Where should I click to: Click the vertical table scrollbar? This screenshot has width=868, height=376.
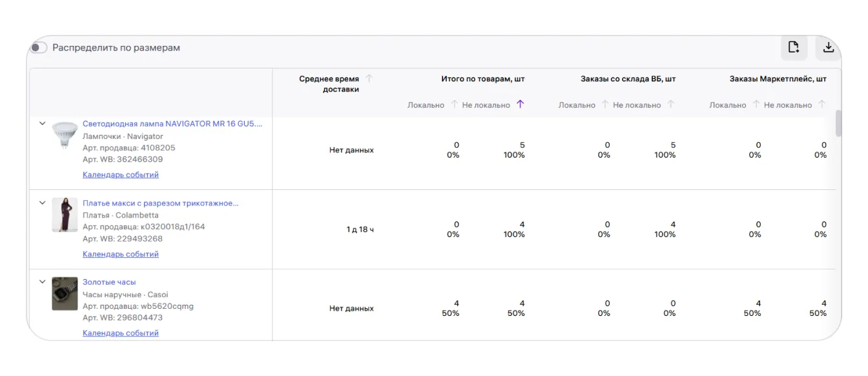(x=838, y=123)
